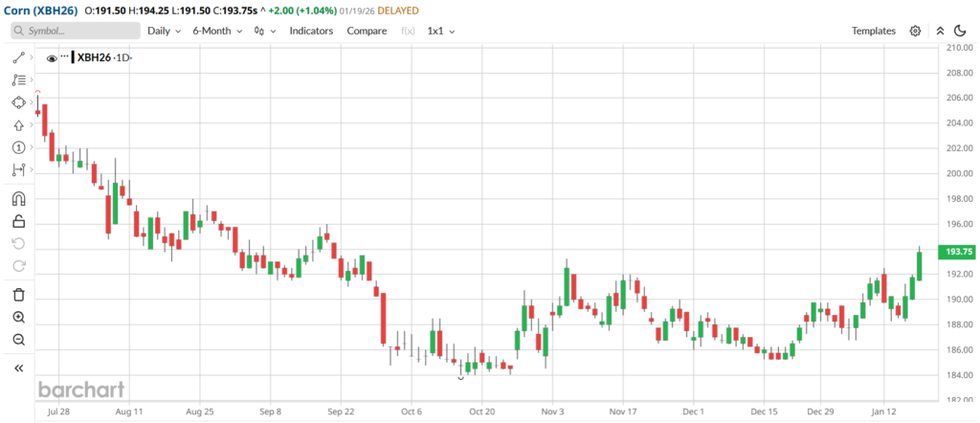Image resolution: width=980 pixels, height=423 pixels.
Task: Open the Indicators menu
Action: click(x=311, y=31)
